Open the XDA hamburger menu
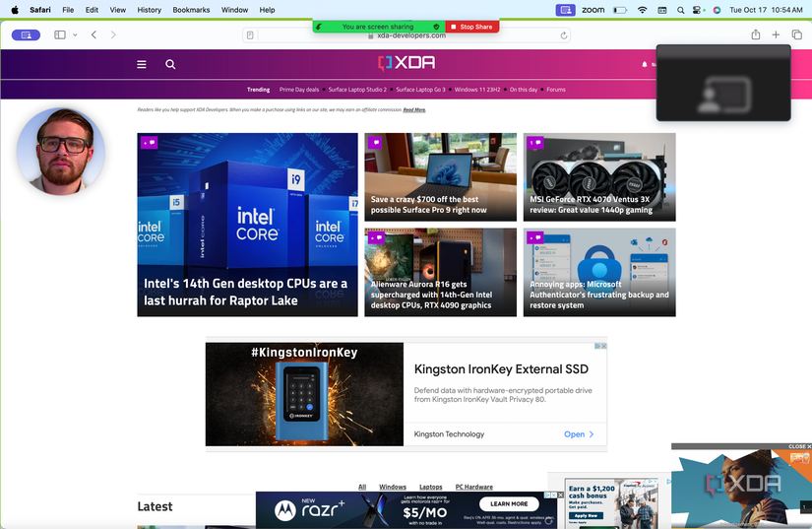812x529 pixels. 142,64
